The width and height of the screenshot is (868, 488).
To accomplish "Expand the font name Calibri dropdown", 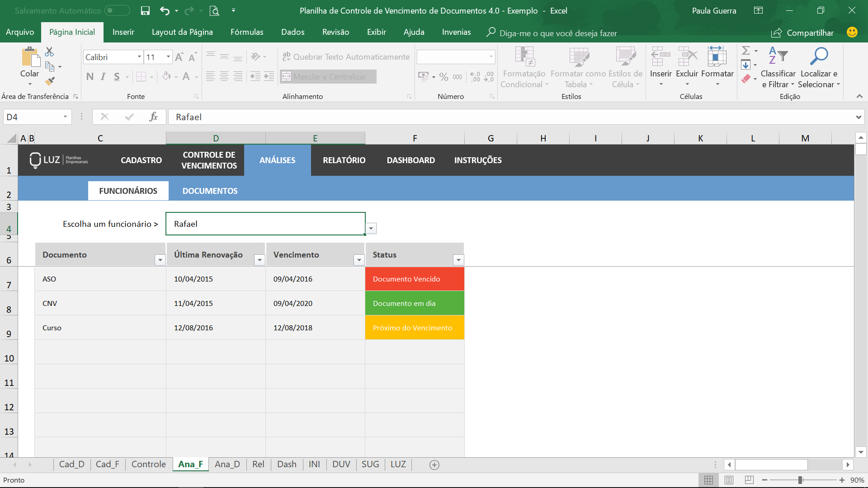I will click(139, 57).
